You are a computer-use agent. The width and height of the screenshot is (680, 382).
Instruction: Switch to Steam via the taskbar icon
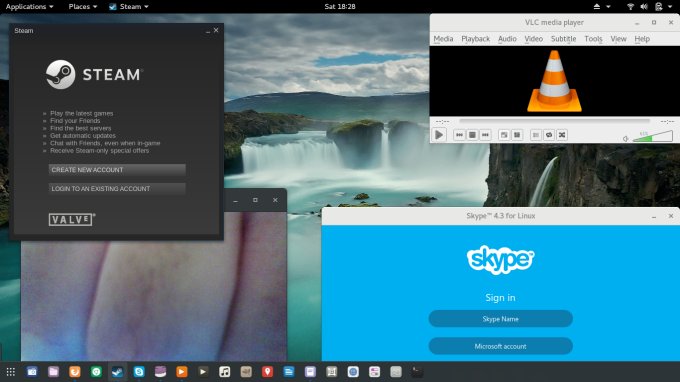pos(118,372)
